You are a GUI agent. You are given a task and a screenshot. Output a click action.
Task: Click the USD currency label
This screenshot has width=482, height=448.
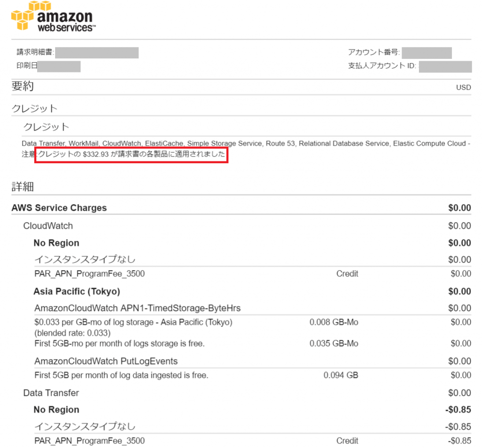click(463, 88)
